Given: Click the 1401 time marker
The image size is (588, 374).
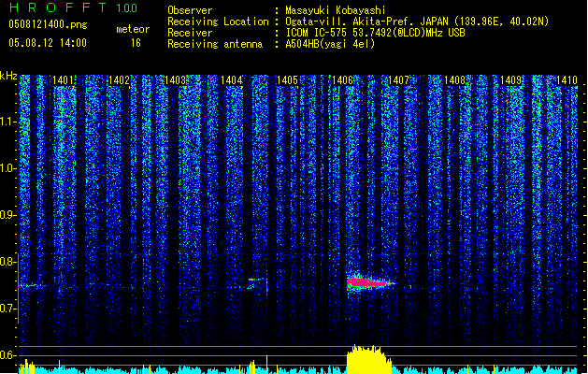Looking at the screenshot, I should pos(63,80).
